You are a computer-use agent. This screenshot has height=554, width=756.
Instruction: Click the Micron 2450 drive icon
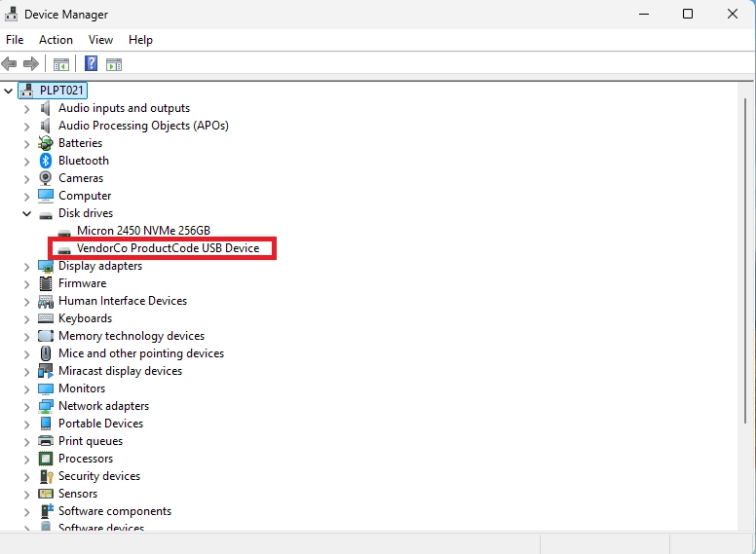[x=64, y=232]
